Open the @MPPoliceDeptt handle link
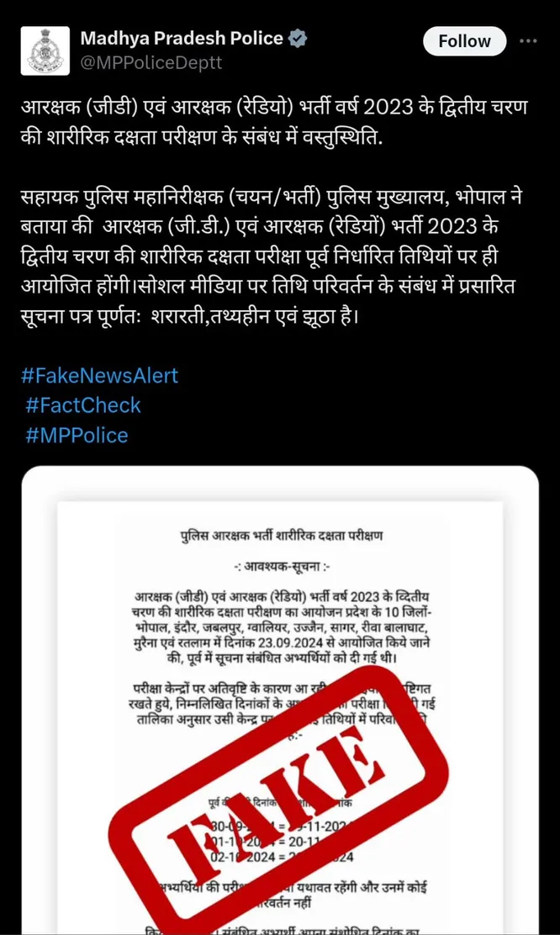 (x=151, y=62)
